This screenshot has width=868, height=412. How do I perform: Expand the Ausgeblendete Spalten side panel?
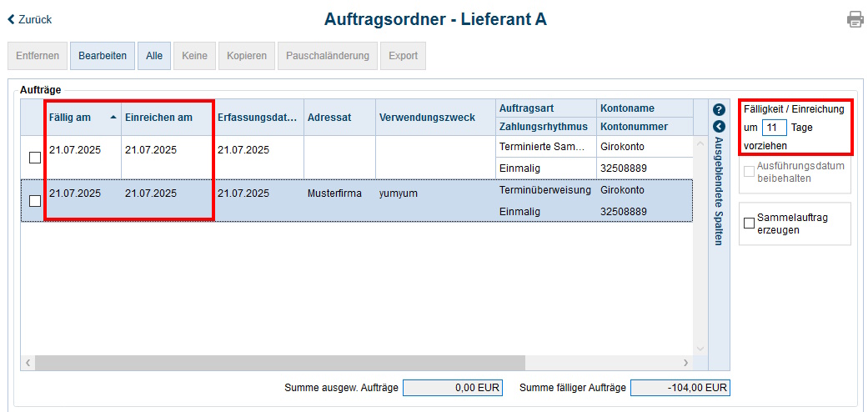click(719, 192)
